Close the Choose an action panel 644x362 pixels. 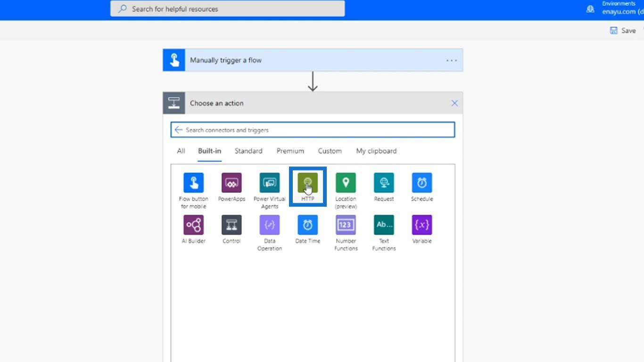[x=454, y=103]
